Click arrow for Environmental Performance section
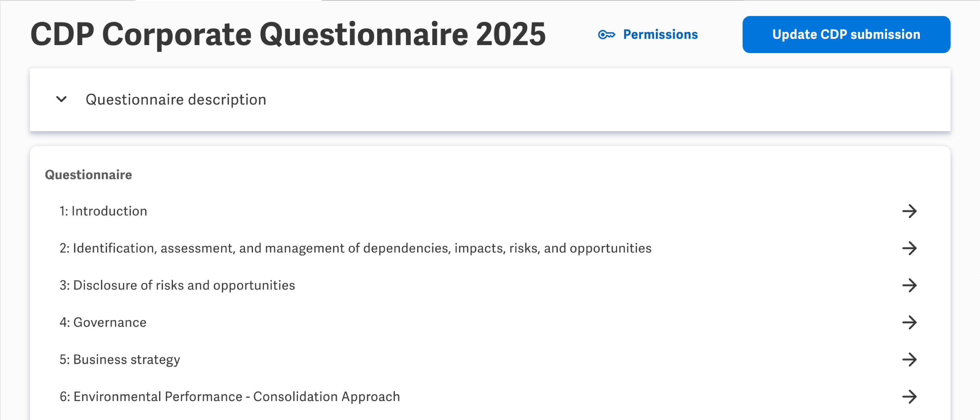Image resolution: width=980 pixels, height=420 pixels. (x=909, y=397)
